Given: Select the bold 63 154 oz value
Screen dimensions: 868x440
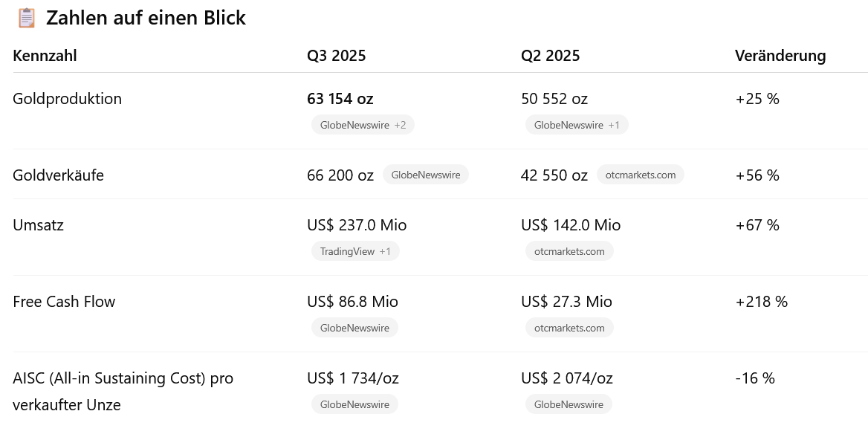Looking at the screenshot, I should click(340, 99).
